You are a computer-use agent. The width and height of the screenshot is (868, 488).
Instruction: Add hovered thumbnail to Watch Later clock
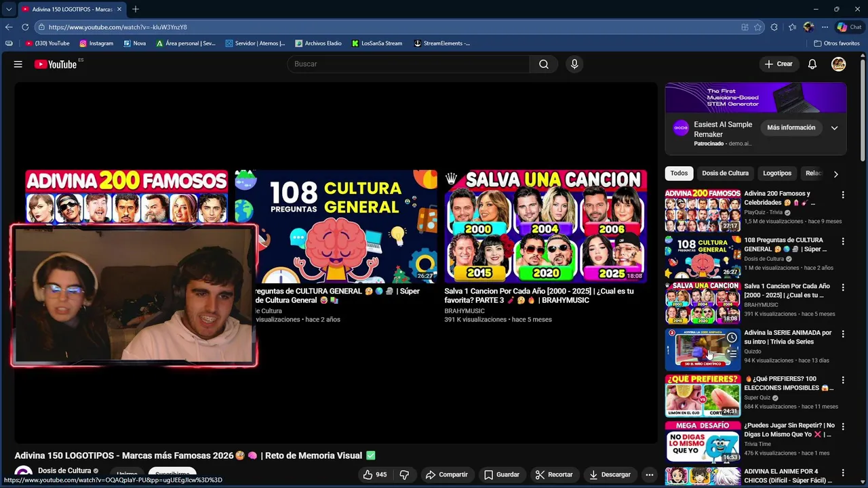pos(732,338)
